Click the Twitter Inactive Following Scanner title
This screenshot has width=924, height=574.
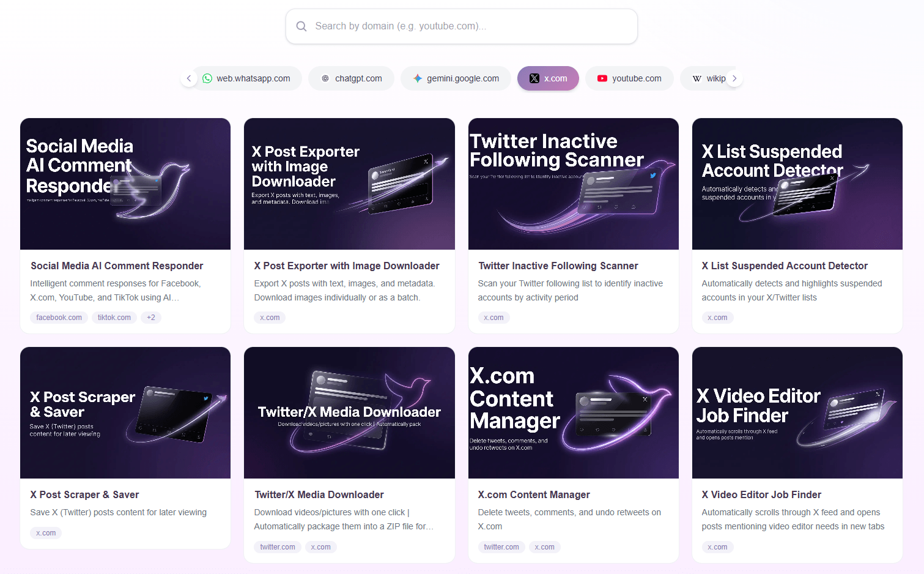click(558, 266)
